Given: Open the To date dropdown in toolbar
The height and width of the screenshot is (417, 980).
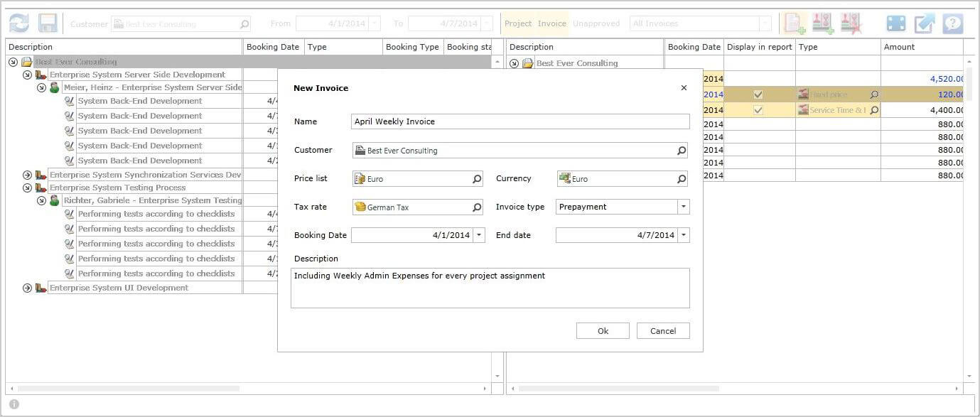Looking at the screenshot, I should [487, 23].
